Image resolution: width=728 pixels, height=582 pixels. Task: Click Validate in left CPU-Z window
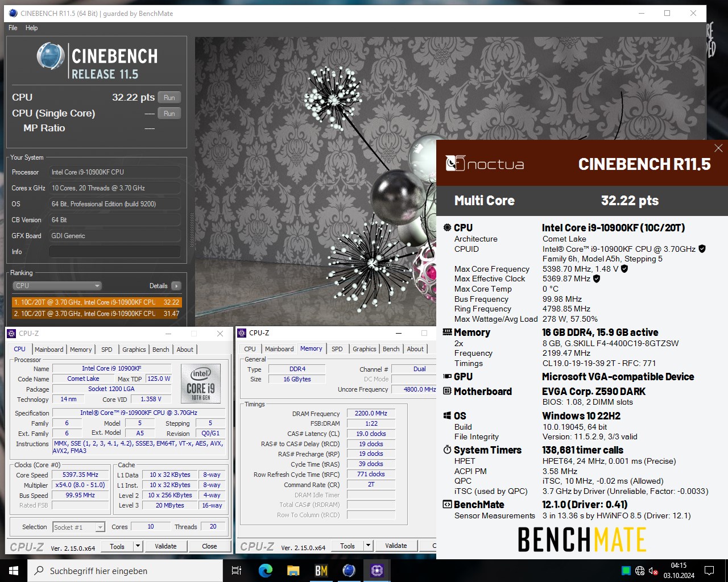[166, 546]
